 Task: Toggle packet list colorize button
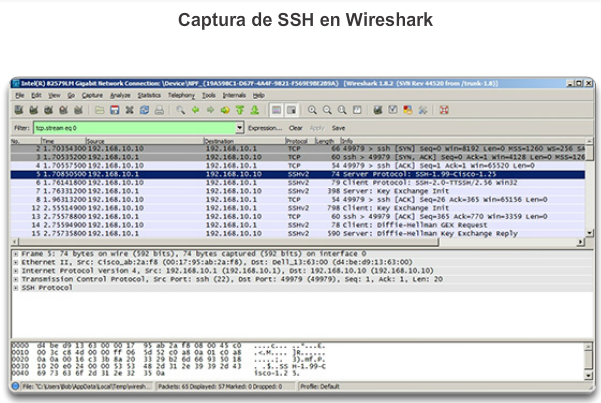(276, 110)
